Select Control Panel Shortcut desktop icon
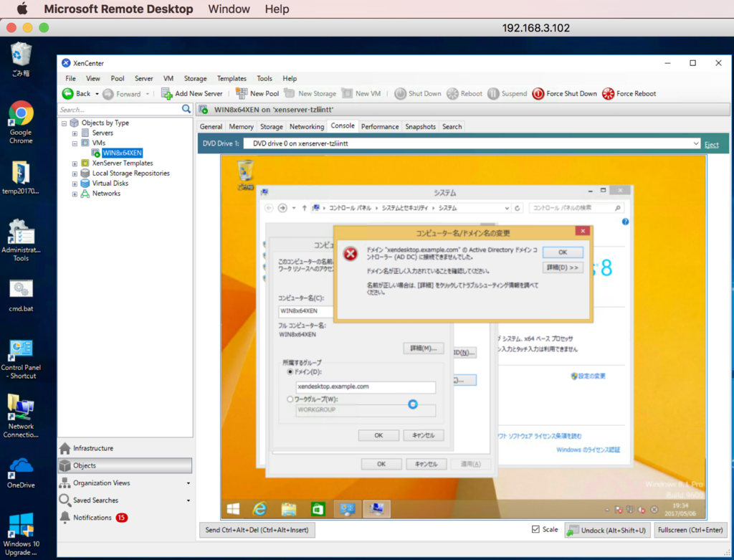 click(x=21, y=360)
